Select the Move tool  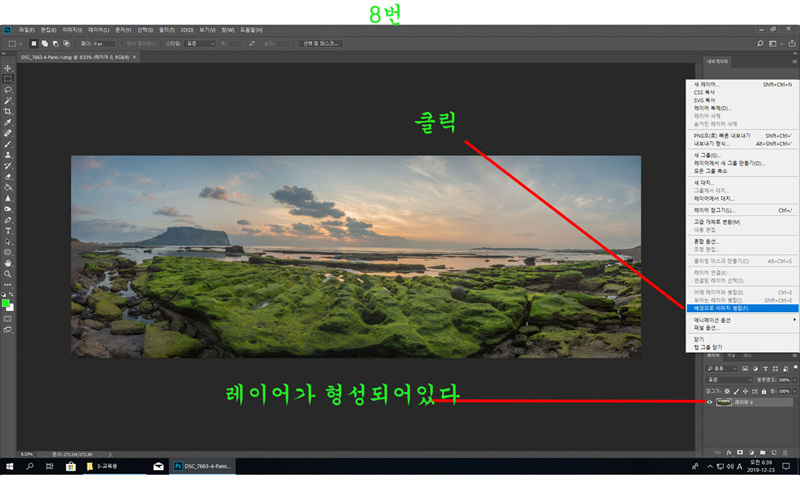[8, 68]
